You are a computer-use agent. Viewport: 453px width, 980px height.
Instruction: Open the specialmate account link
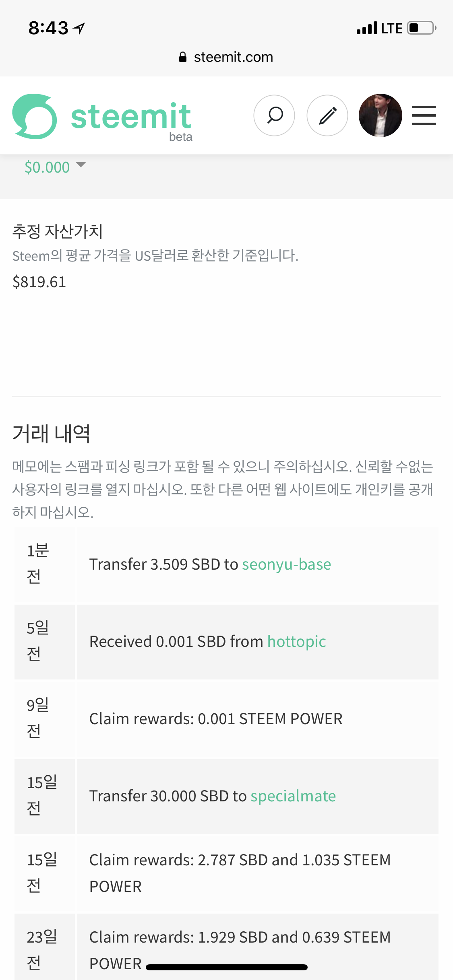(x=293, y=796)
